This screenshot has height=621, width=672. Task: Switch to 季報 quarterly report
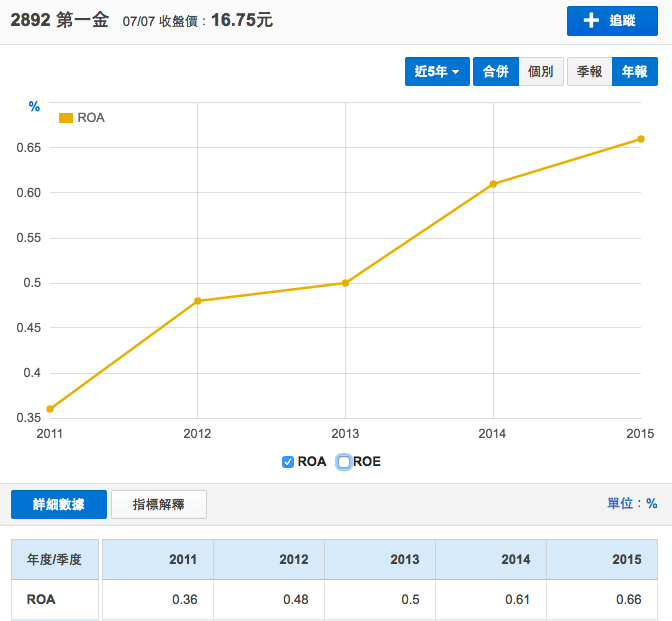(x=589, y=72)
